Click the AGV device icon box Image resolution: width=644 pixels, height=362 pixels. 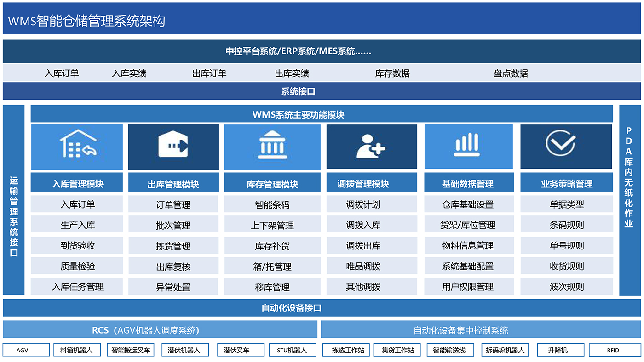point(26,350)
